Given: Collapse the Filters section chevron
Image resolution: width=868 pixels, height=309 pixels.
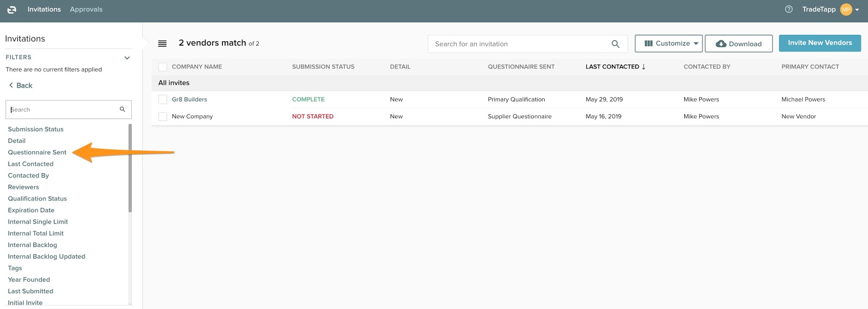Looking at the screenshot, I should pyautogui.click(x=127, y=58).
